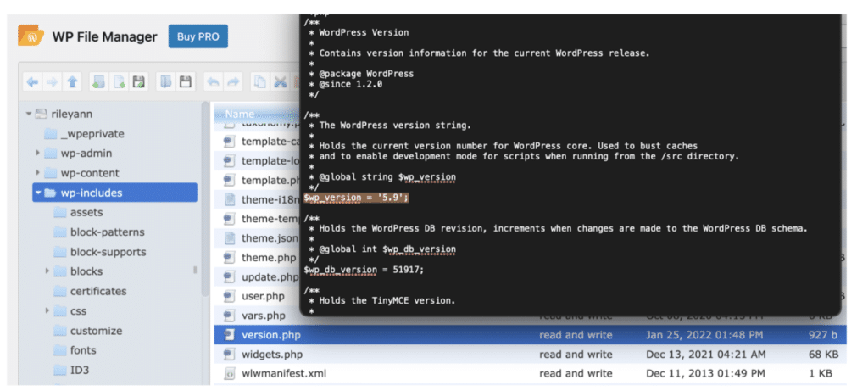Upload files using the floppy-with-arrow icon

click(x=139, y=82)
